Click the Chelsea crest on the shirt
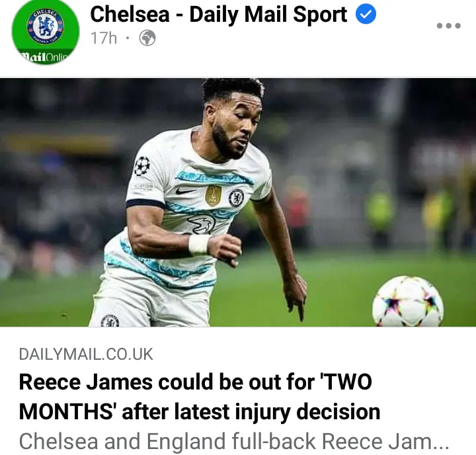The width and height of the screenshot is (476, 455). [x=236, y=197]
